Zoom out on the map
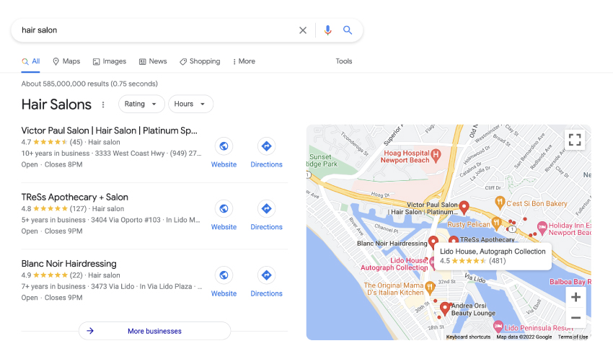 (x=575, y=317)
